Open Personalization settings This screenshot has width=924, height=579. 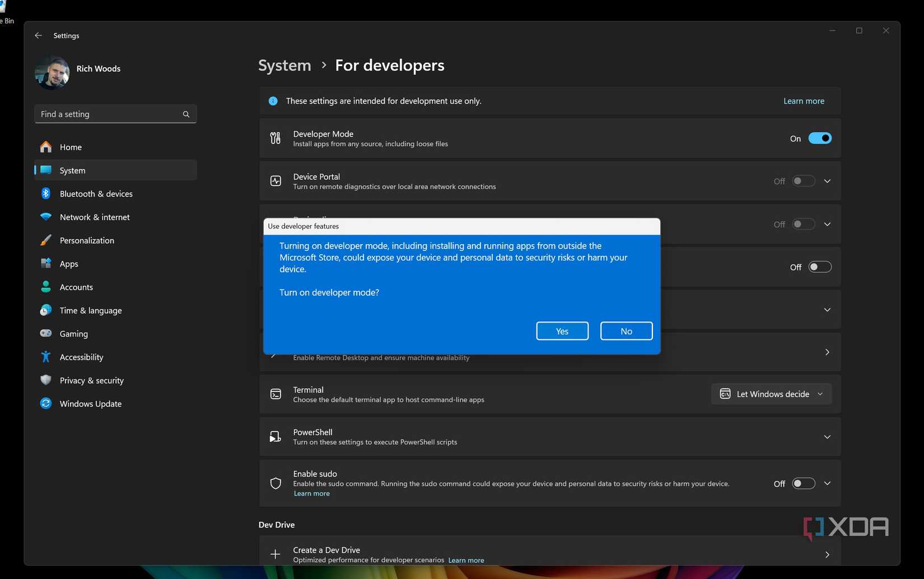click(86, 240)
